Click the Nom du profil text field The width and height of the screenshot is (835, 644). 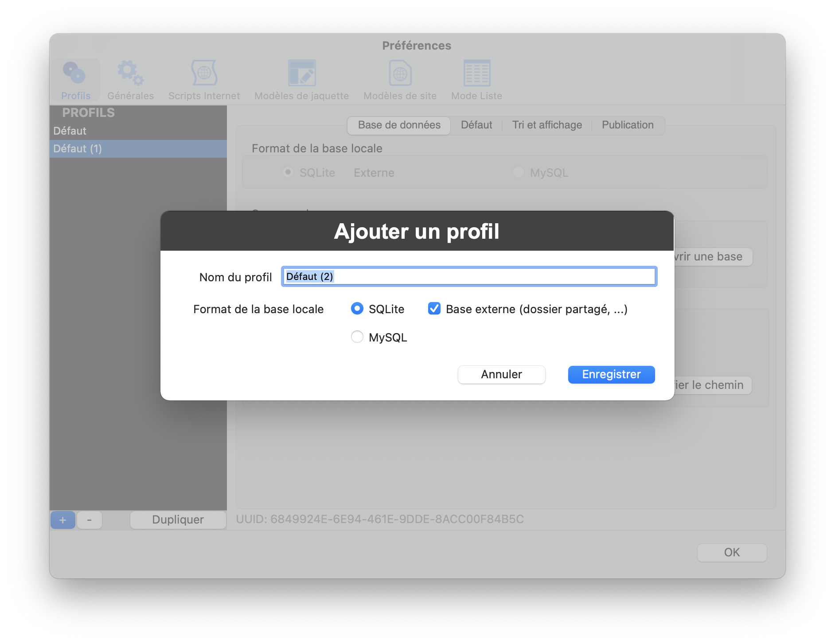(469, 277)
